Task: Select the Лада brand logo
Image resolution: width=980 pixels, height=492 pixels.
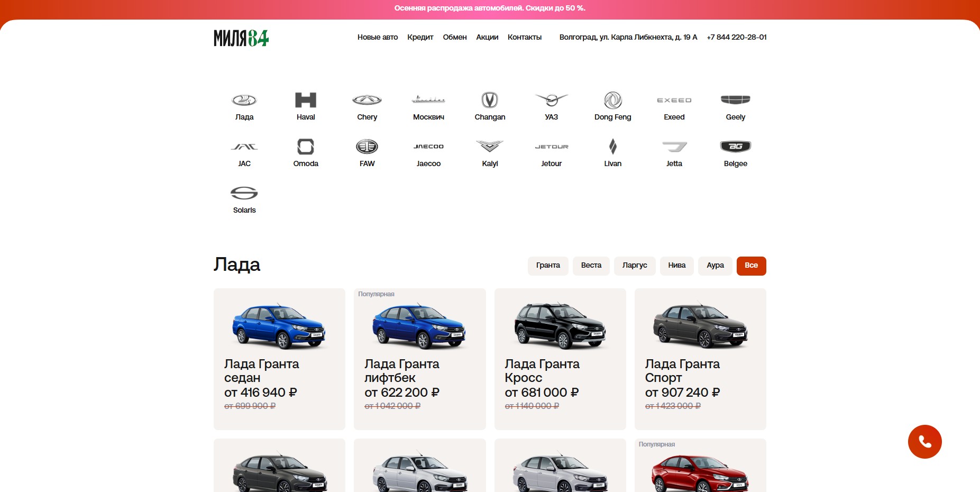Action: pyautogui.click(x=244, y=100)
